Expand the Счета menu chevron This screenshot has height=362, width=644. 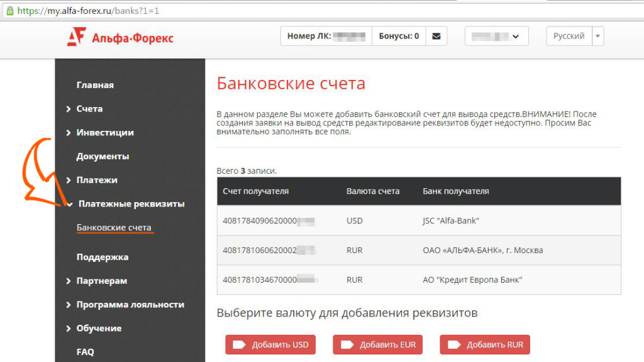pos(69,109)
